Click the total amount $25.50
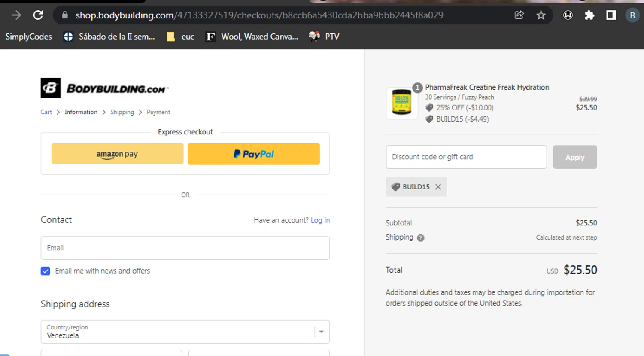644x356 pixels. tap(580, 270)
